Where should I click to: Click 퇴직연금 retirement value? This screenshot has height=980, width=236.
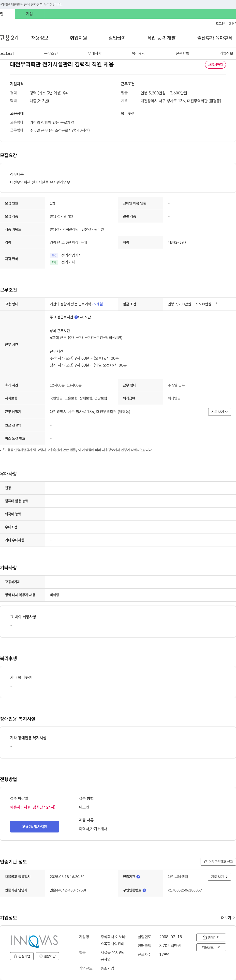[x=174, y=398]
